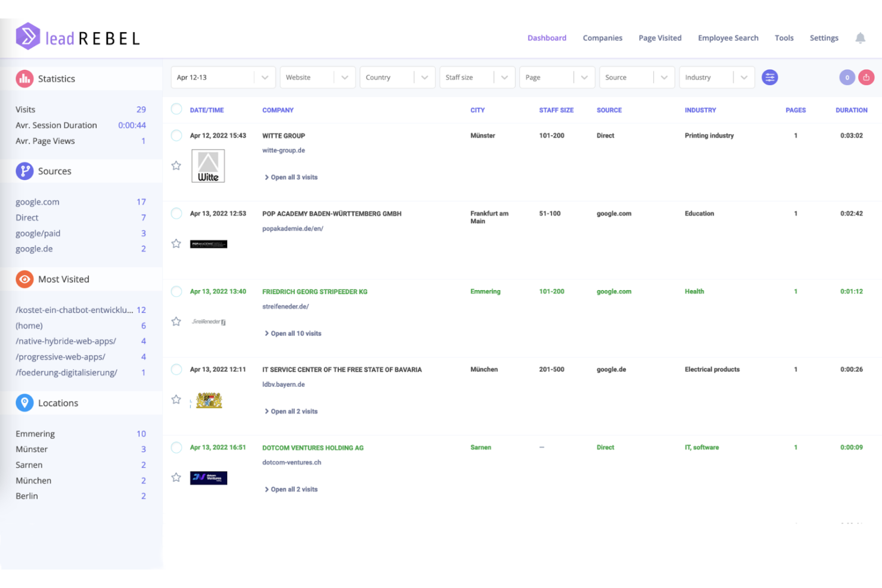Click the leadREBEL logo icon
Viewport: 882px width, 588px height.
point(28,36)
